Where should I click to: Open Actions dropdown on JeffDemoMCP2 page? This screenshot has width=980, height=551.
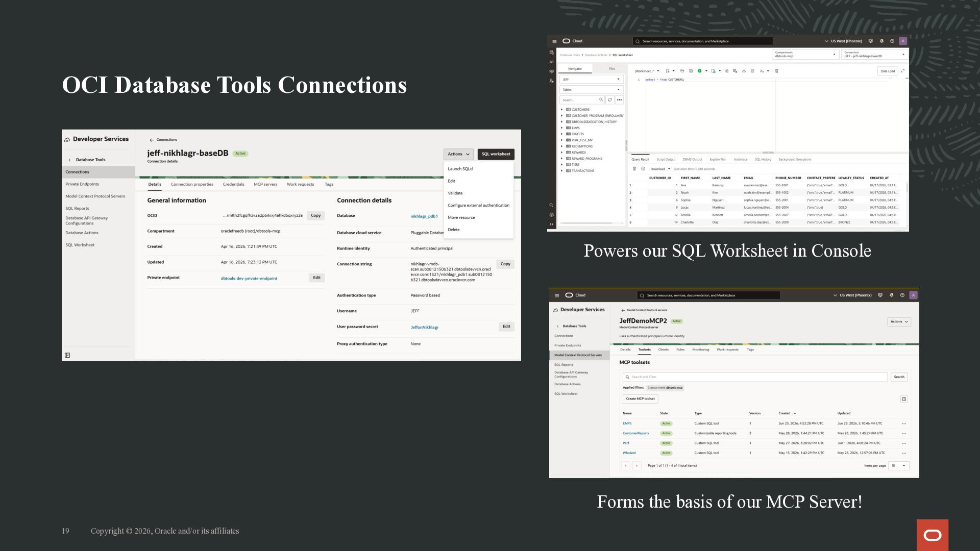tap(899, 321)
